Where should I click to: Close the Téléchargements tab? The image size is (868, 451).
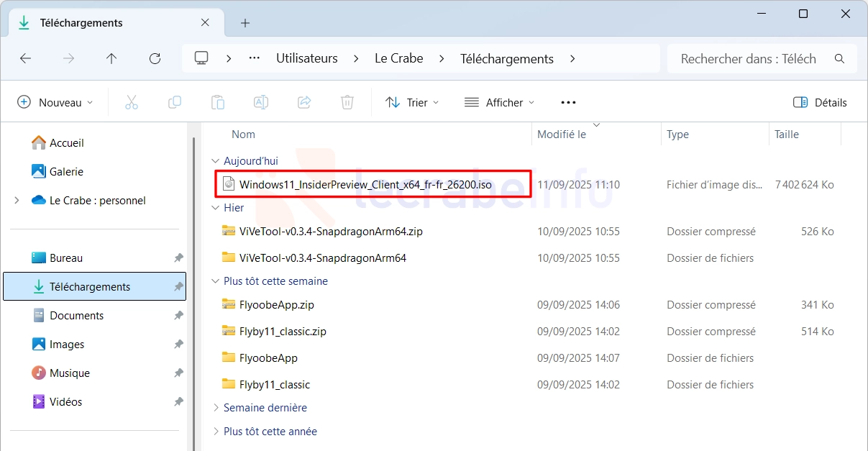(205, 23)
